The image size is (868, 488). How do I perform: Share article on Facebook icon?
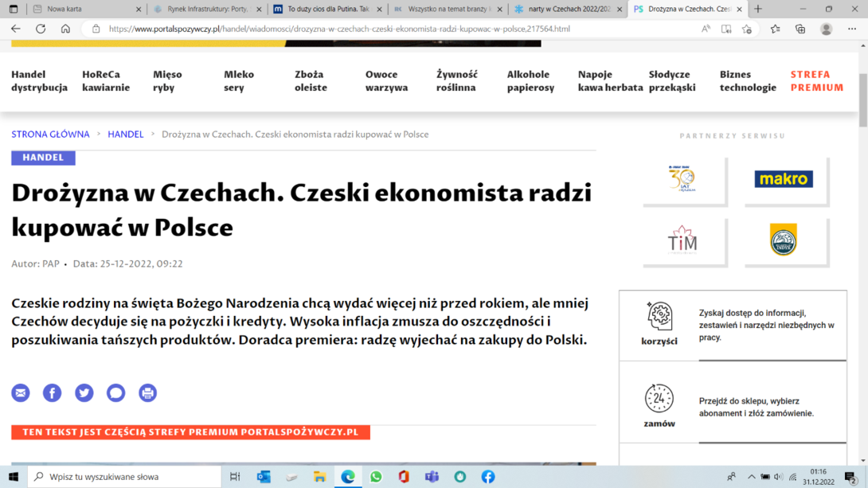[52, 392]
